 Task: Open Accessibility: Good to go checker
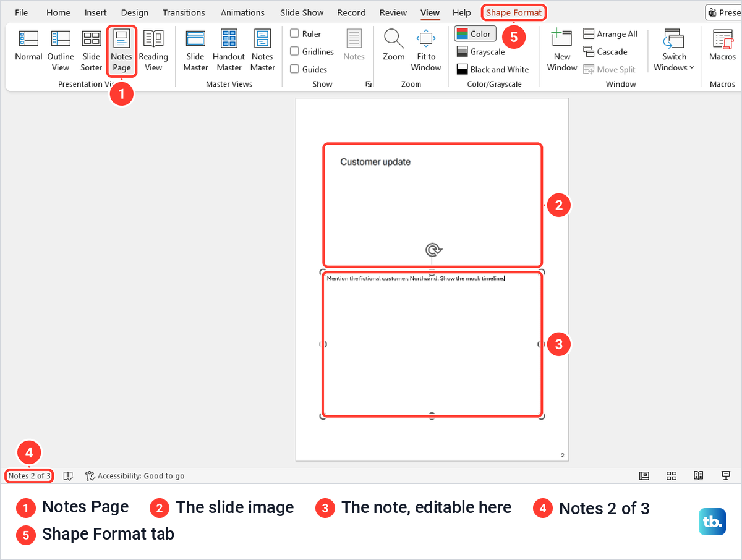click(x=135, y=476)
